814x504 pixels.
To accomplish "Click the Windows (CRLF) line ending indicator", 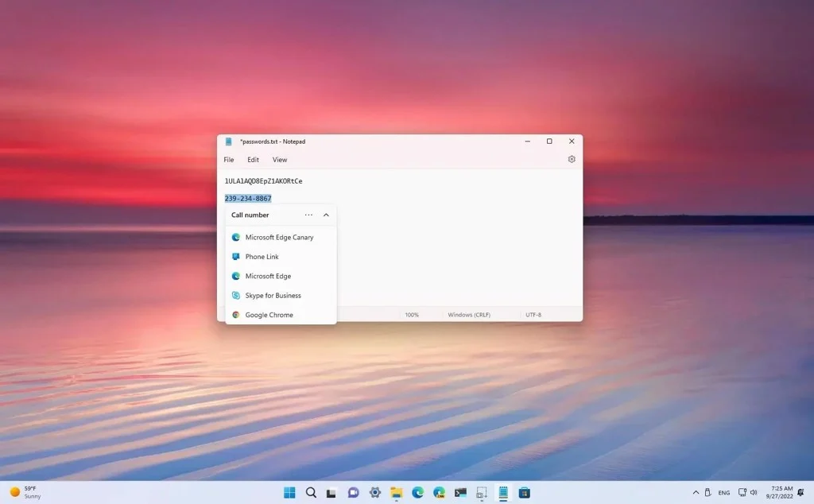I will coord(469,315).
